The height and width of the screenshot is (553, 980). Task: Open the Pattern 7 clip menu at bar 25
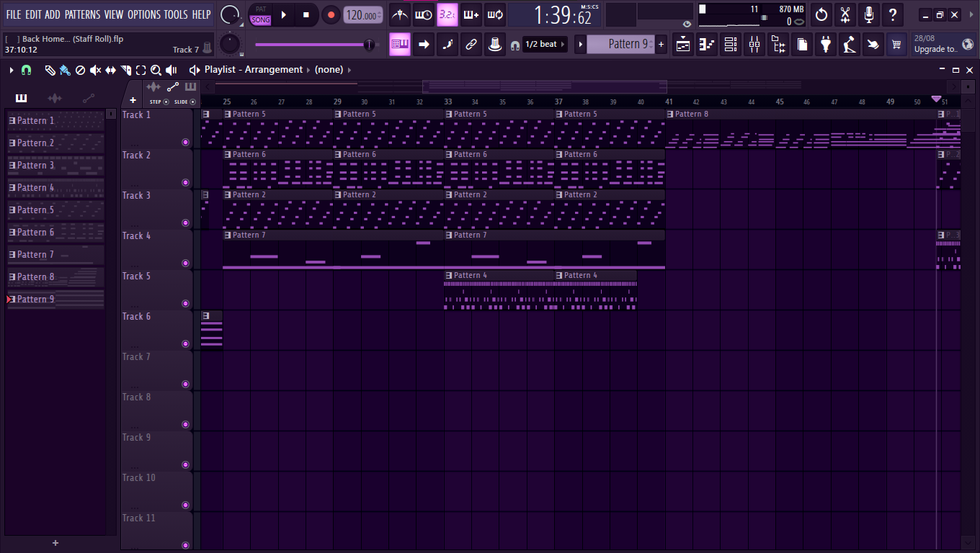tap(228, 235)
